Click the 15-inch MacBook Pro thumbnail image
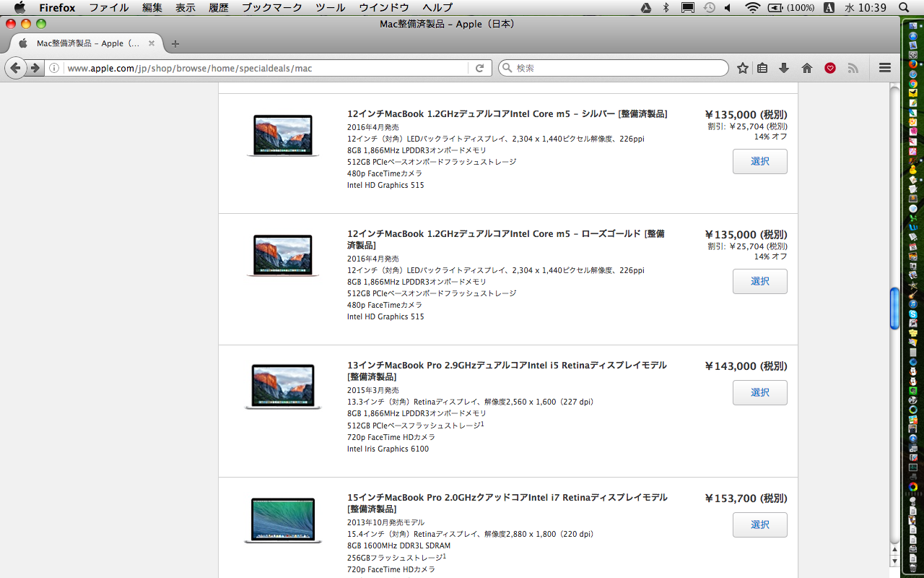This screenshot has height=578, width=924. 283,520
